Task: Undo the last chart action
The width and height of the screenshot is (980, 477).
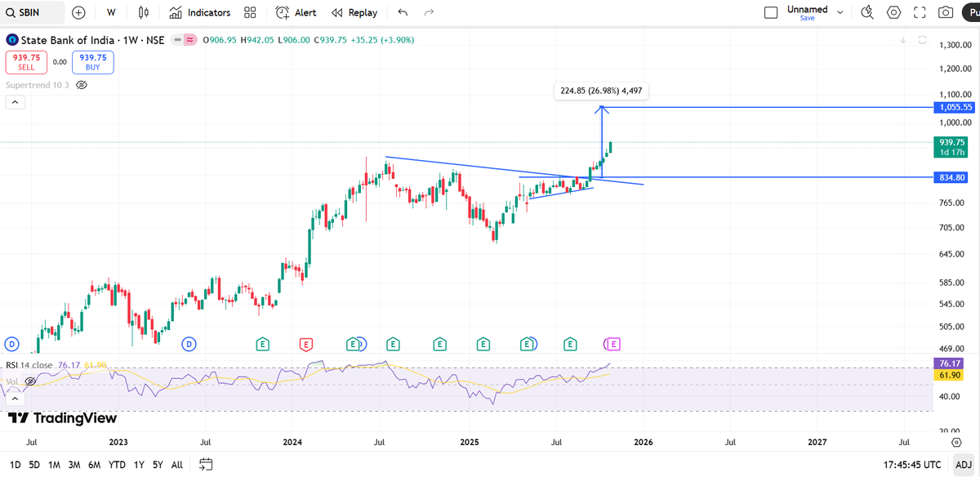Action: [402, 12]
